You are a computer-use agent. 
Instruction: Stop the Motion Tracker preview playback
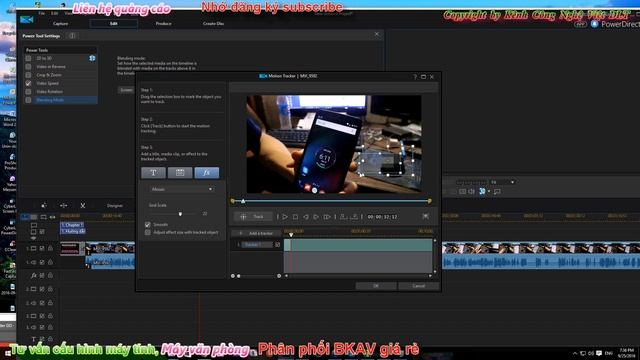[x=295, y=217]
